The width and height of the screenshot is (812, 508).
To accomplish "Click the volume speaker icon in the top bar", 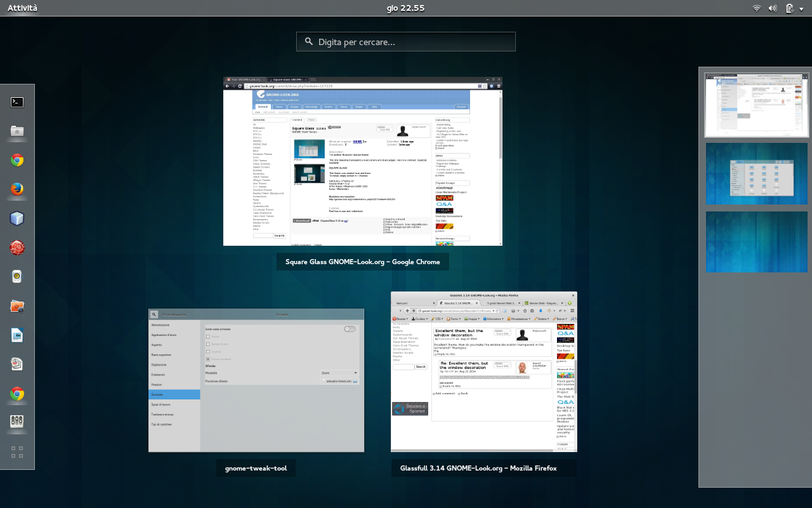I will point(773,8).
